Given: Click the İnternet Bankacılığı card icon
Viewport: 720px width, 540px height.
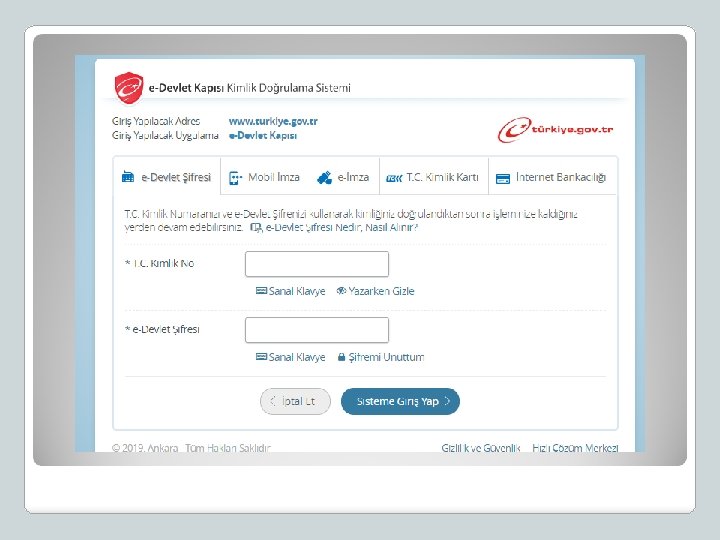Looking at the screenshot, I should pos(503,179).
